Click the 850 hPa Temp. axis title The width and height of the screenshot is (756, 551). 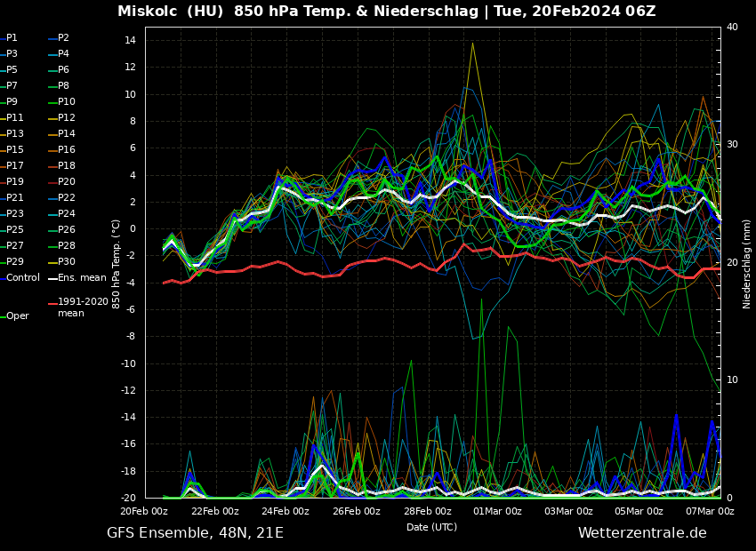pos(117,263)
